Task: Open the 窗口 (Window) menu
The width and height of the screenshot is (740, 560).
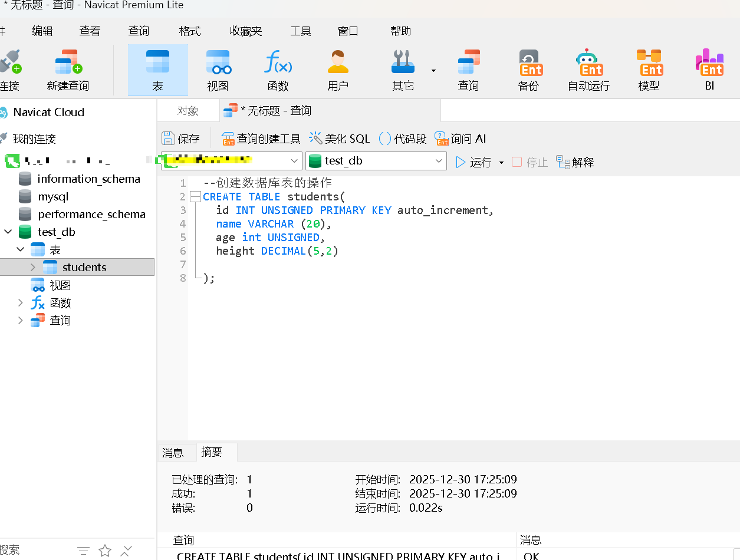Action: pyautogui.click(x=348, y=31)
